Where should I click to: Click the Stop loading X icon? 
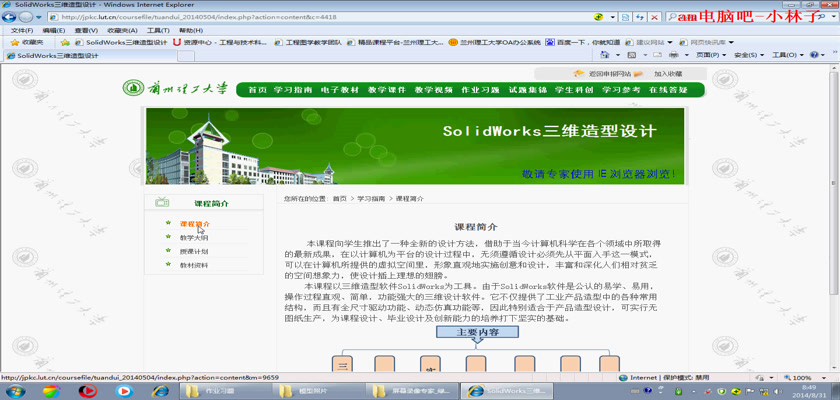click(655, 17)
